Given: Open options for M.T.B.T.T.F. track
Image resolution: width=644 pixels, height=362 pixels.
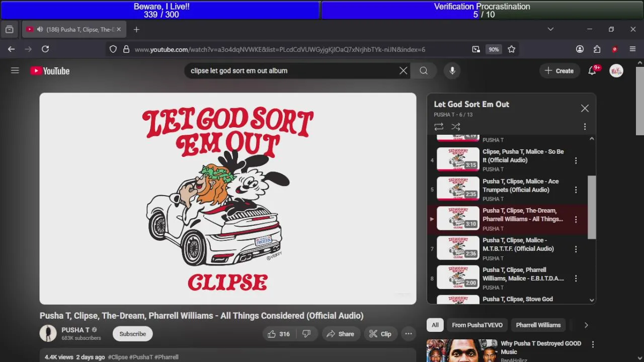Looking at the screenshot, I should (576, 249).
